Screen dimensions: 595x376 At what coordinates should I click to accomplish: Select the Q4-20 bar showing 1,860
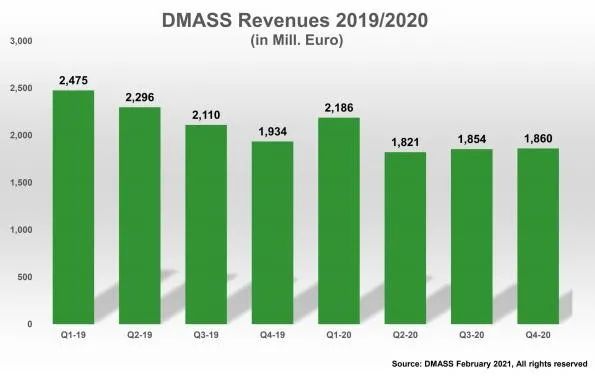click(x=538, y=236)
